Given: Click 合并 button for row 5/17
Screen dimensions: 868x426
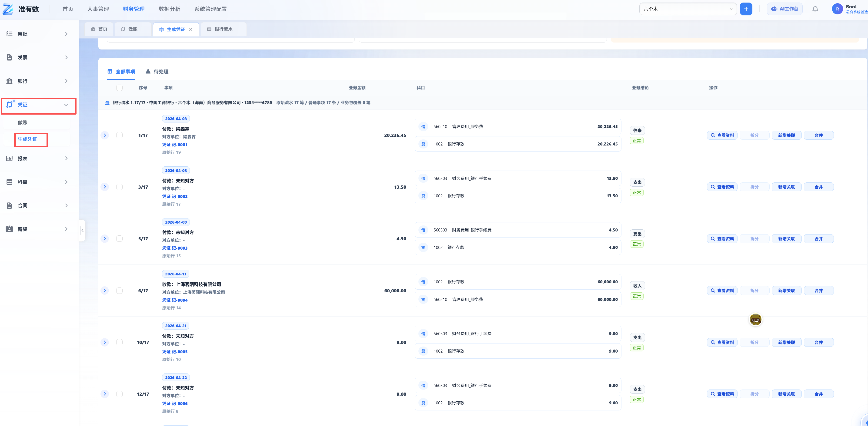Looking at the screenshot, I should [x=818, y=239].
